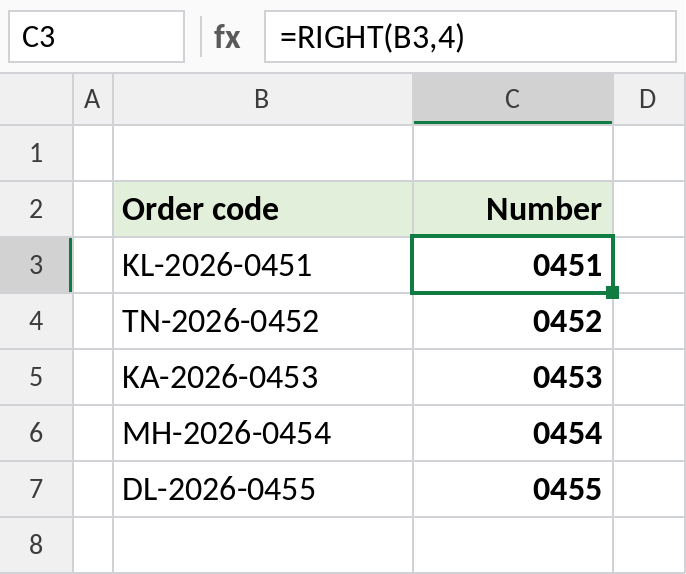Click the 'Number' header cell
The image size is (686, 574).
point(513,209)
